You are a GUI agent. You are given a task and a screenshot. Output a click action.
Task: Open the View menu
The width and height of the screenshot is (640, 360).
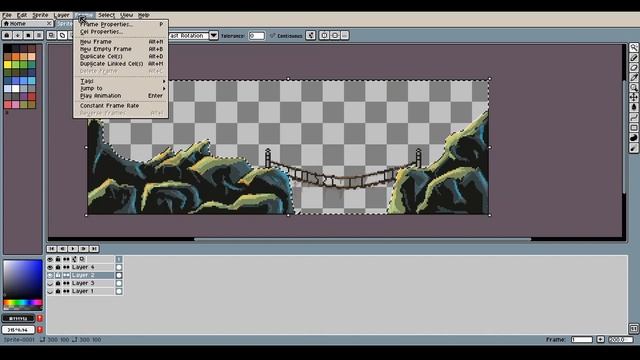click(x=127, y=15)
